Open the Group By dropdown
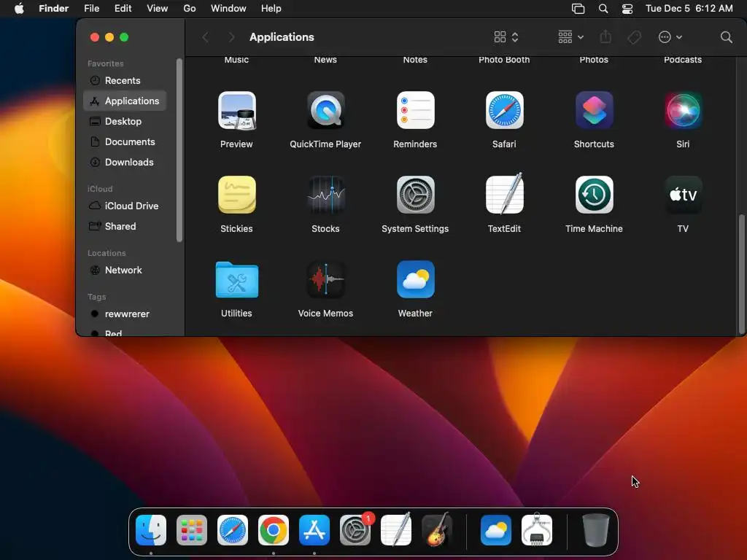The image size is (747, 560). coord(571,37)
